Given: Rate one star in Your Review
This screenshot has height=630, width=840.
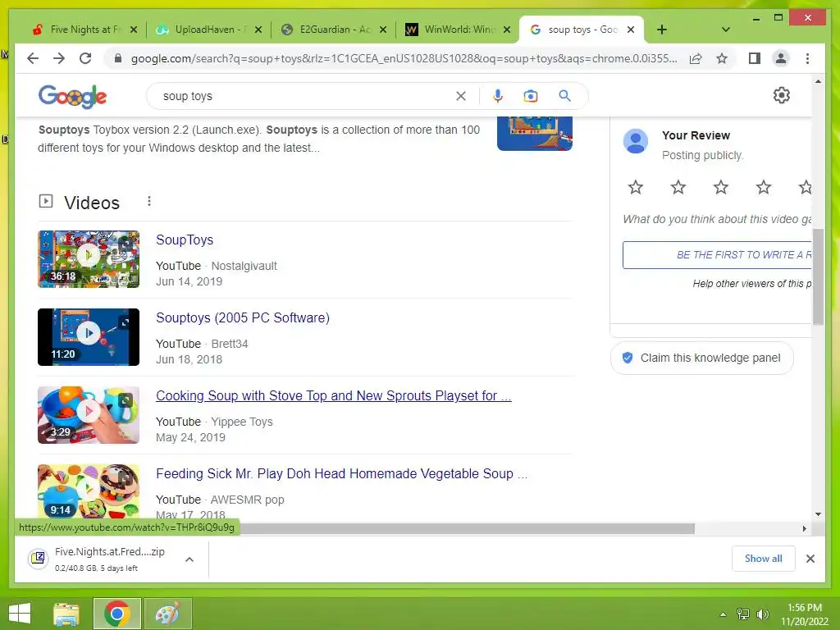Looking at the screenshot, I should click(636, 187).
